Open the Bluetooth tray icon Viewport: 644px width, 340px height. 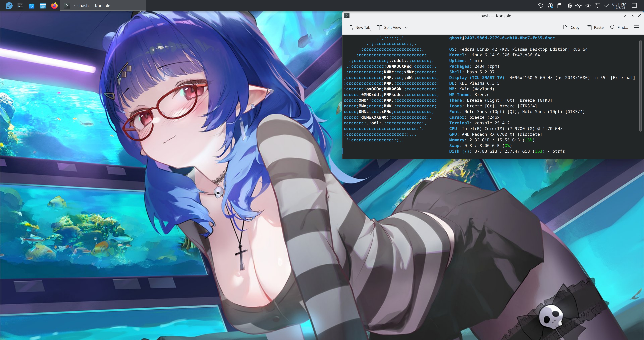pos(578,6)
